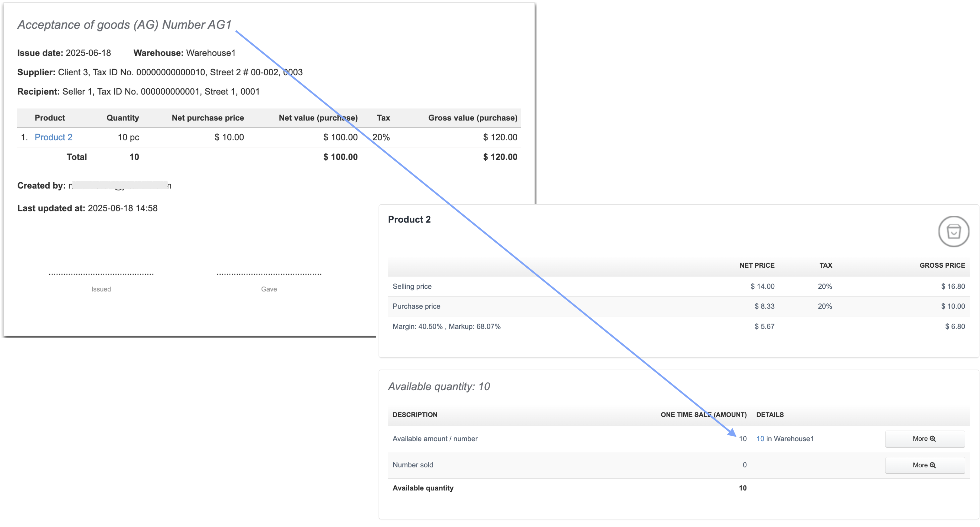
Task: Click the Available quantity: 10 heading
Action: [x=439, y=386]
